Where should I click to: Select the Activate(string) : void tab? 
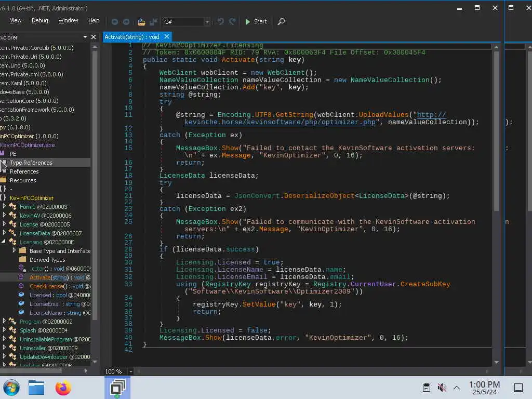coord(132,37)
